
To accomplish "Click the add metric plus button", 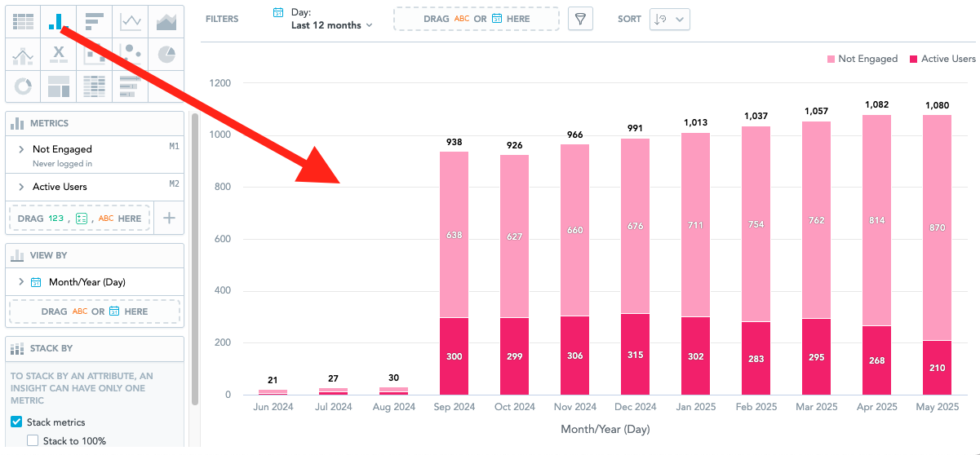I will tap(169, 219).
